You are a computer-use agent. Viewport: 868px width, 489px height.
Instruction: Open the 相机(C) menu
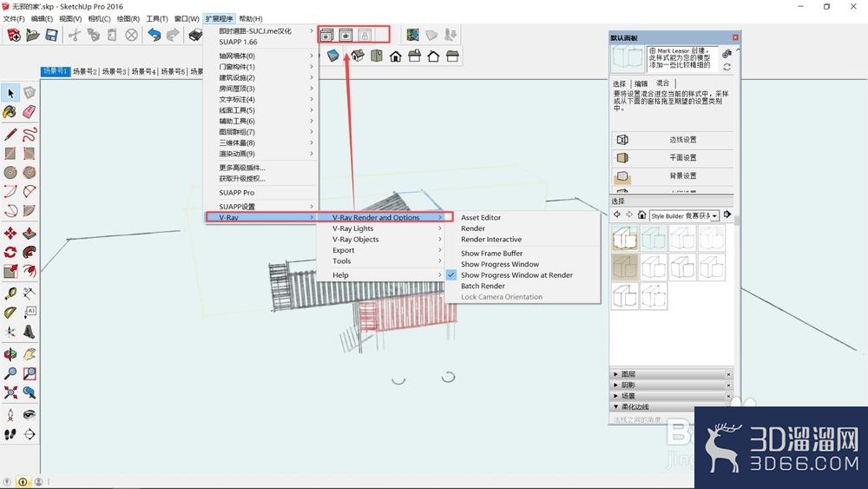click(99, 19)
